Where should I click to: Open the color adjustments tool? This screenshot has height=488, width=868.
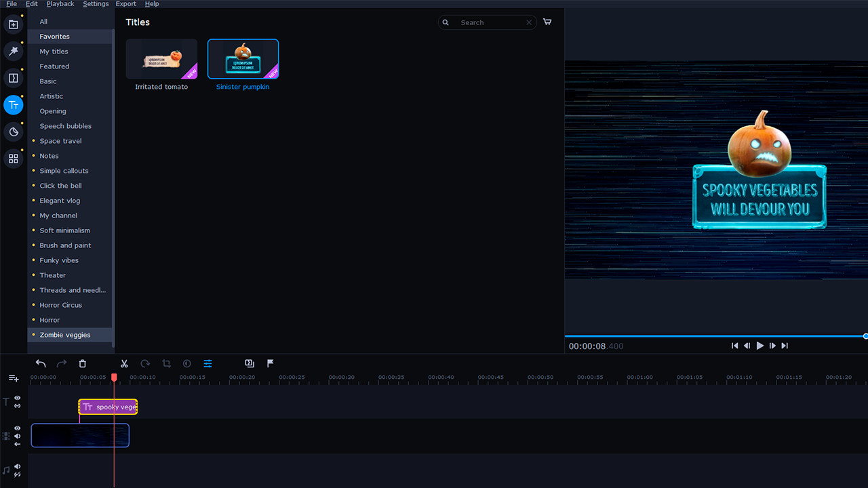[186, 363]
